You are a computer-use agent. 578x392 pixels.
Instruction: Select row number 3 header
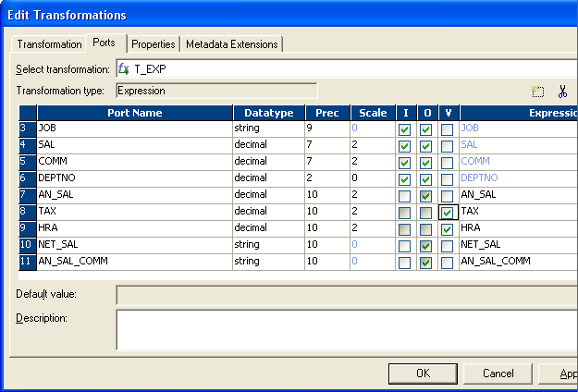[x=28, y=129]
